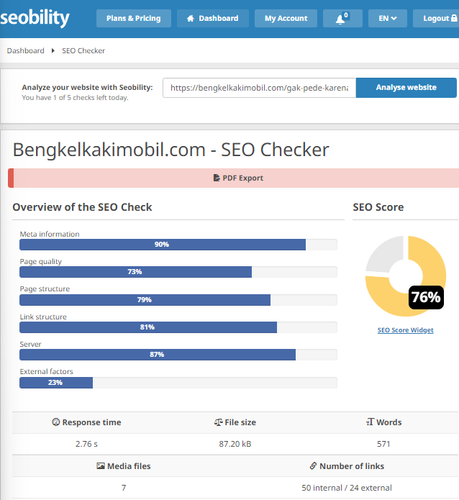Click the External factors 23% bar
The image size is (459, 500).
click(x=178, y=383)
